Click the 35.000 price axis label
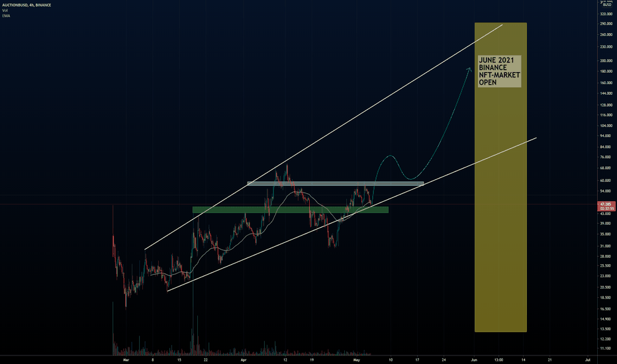Screen dimensions: 617x364 click(x=606, y=234)
